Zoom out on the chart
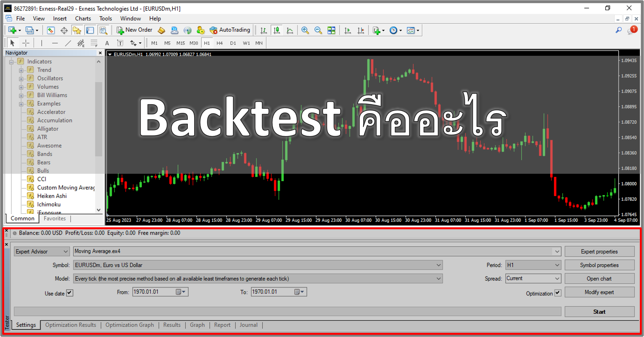 coord(318,30)
